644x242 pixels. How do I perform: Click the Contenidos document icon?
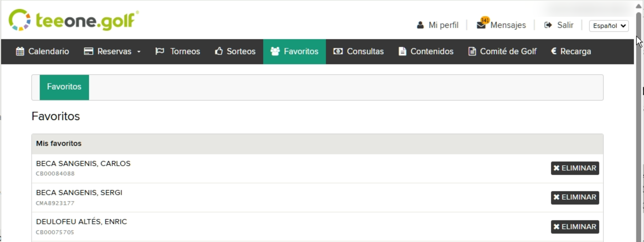(x=402, y=51)
